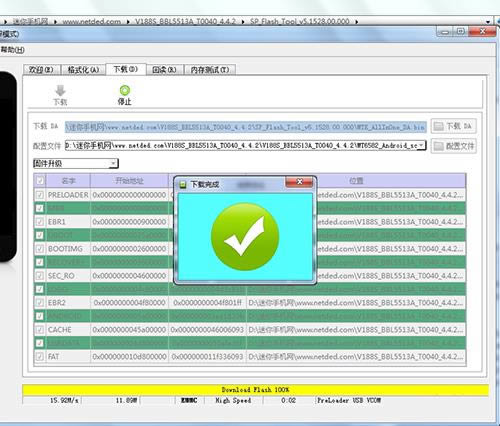Screen dimensions: 500x426
Task: Click the green 停止 stop icon
Action: [125, 90]
